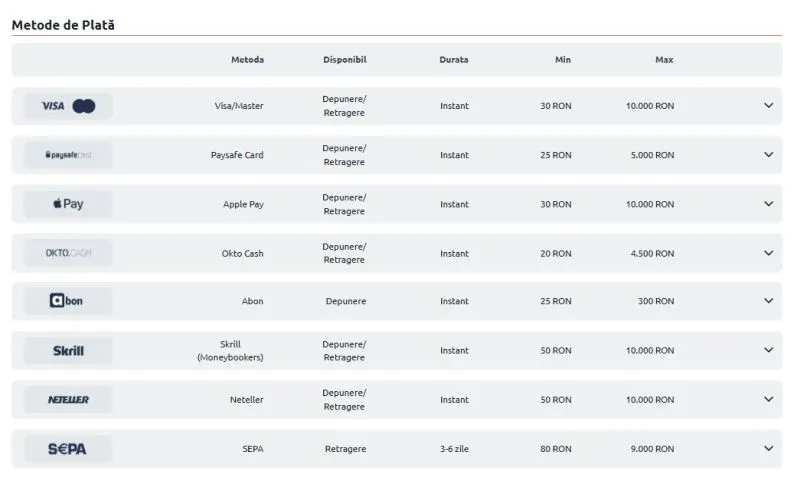
Task: Expand the Apple Pay row chevron
Action: (x=768, y=203)
